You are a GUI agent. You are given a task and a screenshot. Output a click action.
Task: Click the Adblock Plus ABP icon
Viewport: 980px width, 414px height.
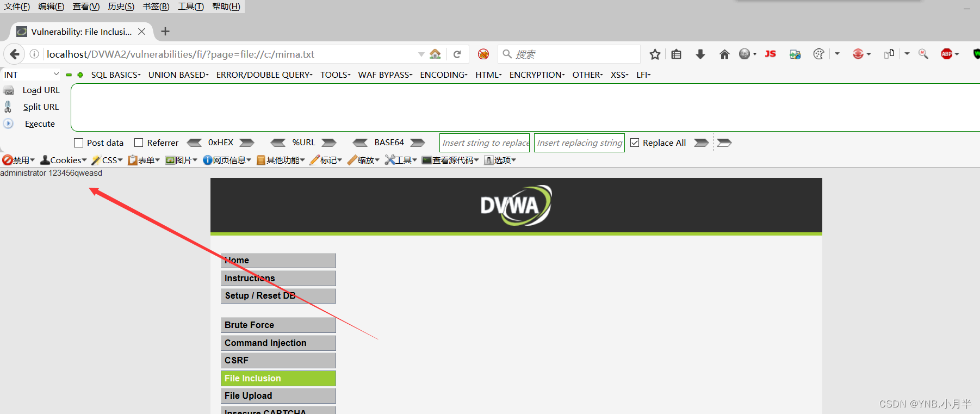click(947, 54)
